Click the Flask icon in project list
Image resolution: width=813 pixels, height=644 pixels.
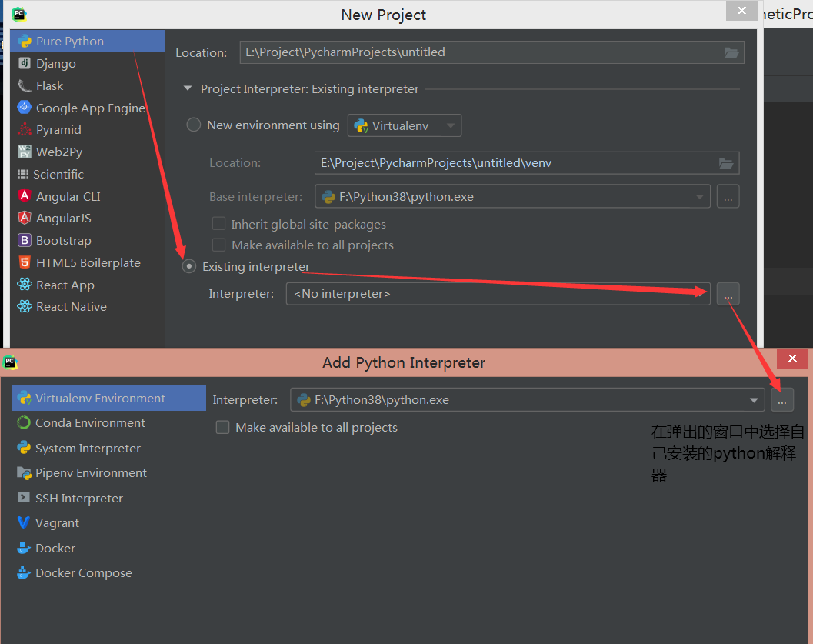(x=25, y=85)
